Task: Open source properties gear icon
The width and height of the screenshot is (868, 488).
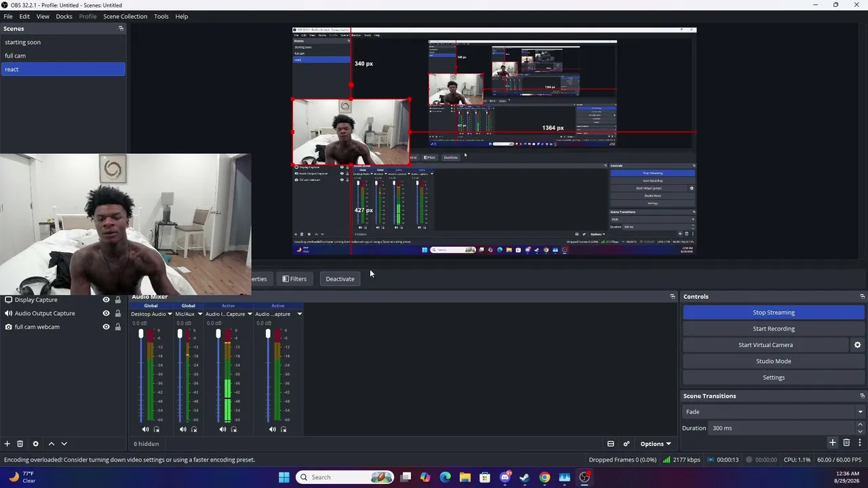Action: click(x=36, y=444)
